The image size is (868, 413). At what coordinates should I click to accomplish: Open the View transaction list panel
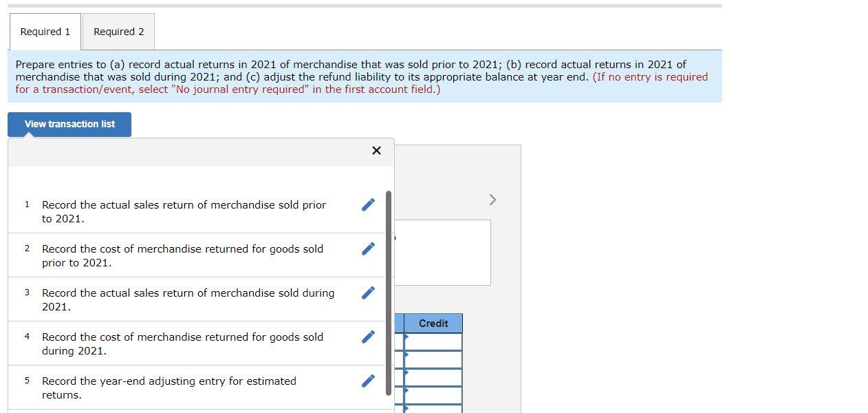69,124
